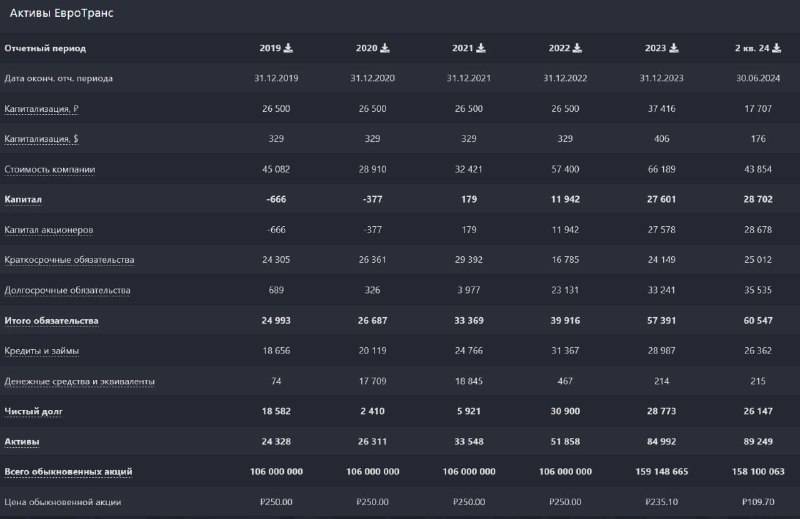Click dollar capitalization value 406

[661, 139]
